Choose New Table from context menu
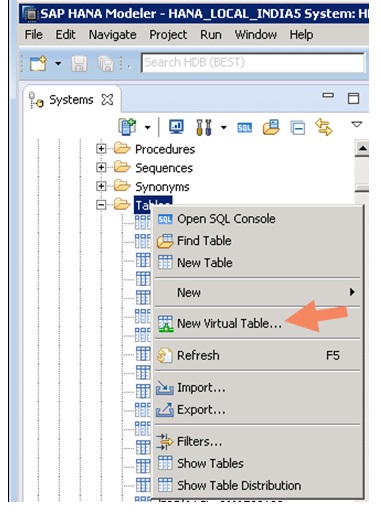Screen dimensions: 381x515 [257, 263]
